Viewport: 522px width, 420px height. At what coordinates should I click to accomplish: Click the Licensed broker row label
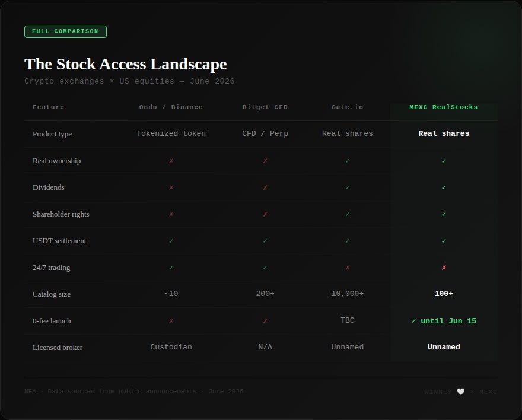click(x=58, y=348)
